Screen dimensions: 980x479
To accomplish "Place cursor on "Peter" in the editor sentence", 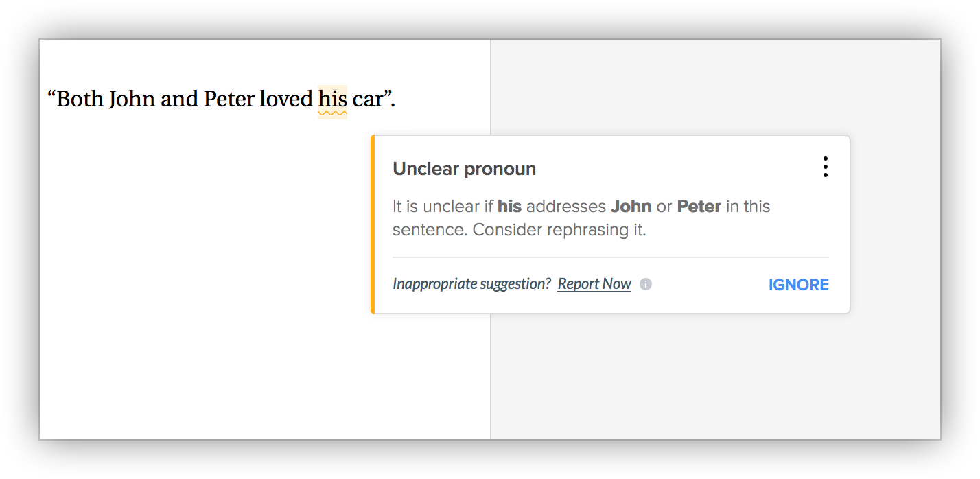I will [x=229, y=100].
